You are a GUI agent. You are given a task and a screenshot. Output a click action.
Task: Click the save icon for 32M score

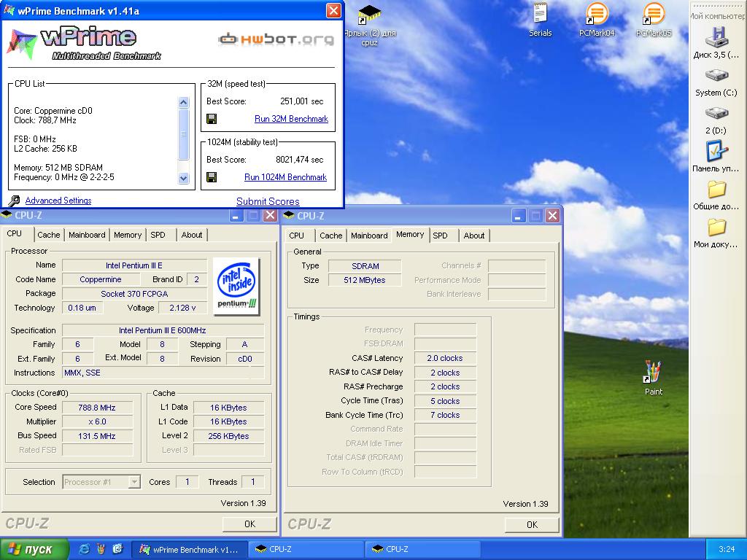coord(212,119)
